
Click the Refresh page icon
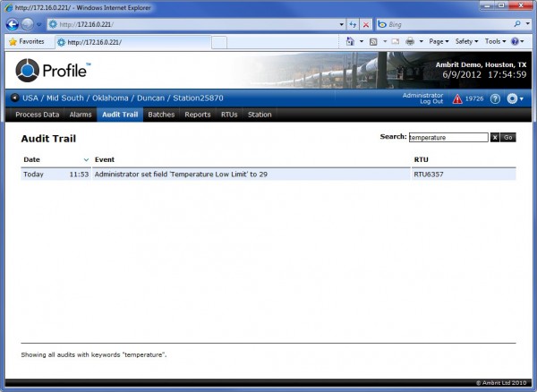(x=353, y=25)
